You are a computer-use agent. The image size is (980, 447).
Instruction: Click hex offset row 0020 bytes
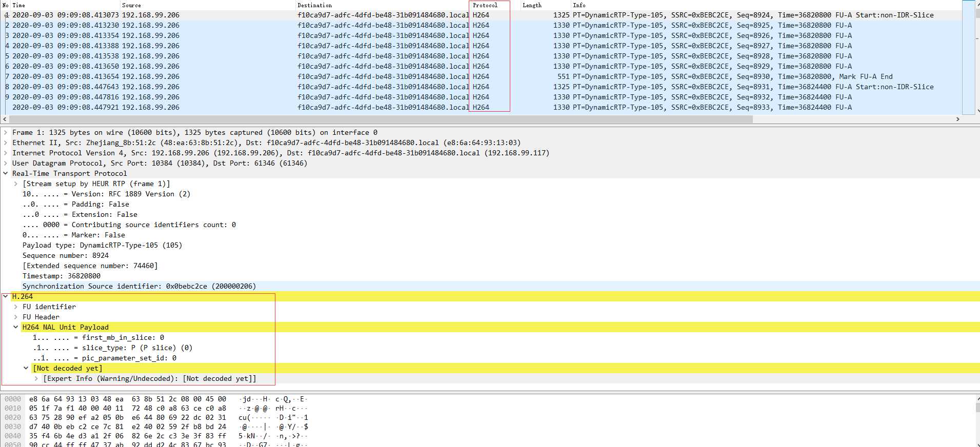click(128, 417)
